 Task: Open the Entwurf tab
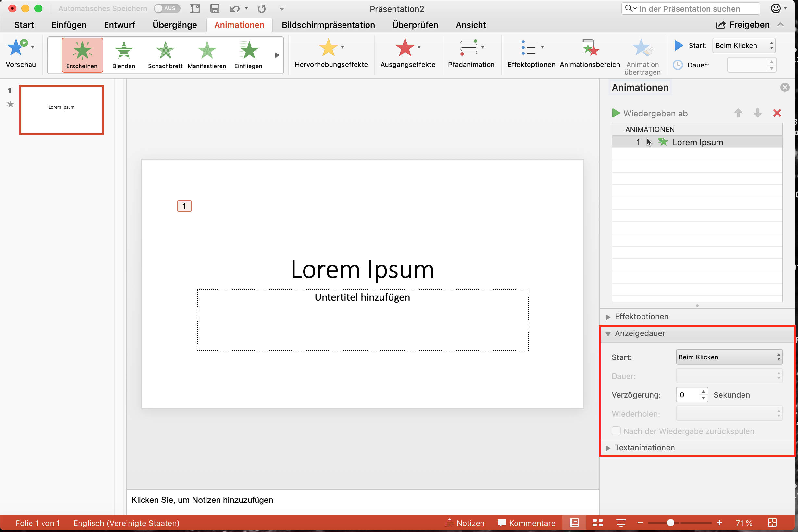tap(119, 25)
